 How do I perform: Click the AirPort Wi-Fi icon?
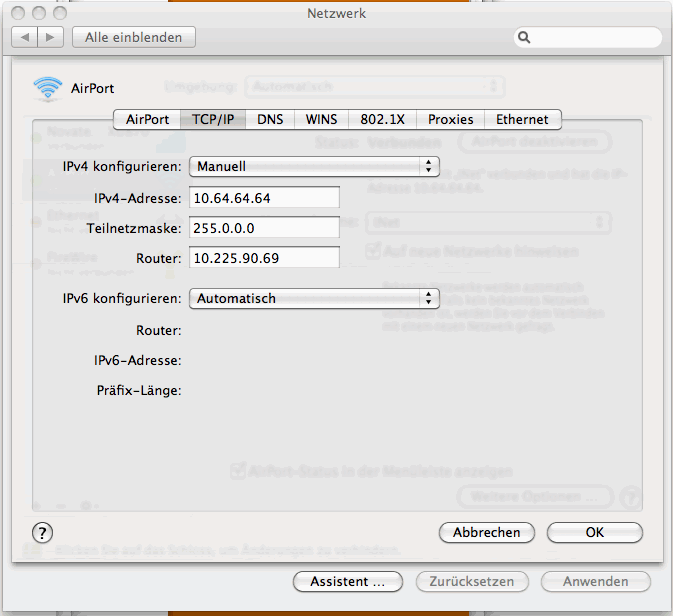pos(47,88)
